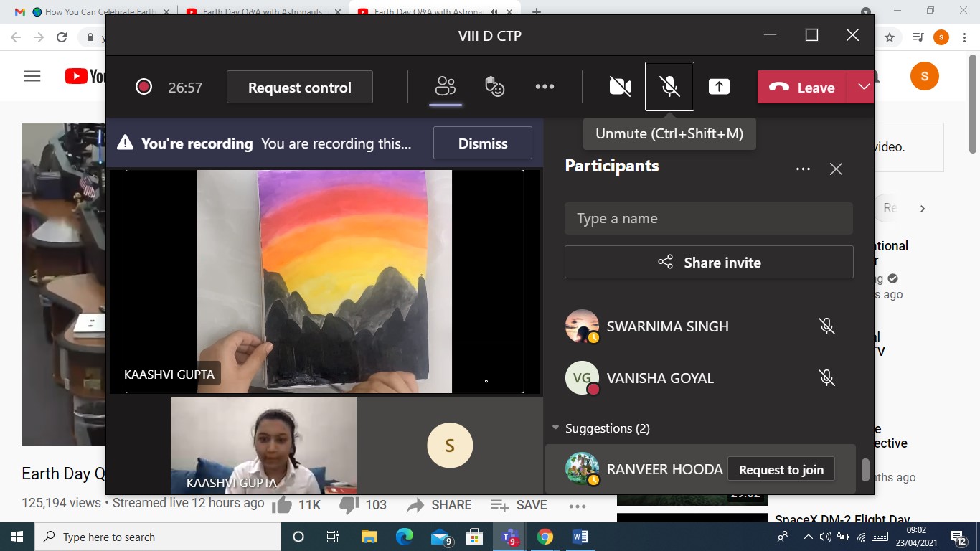Click RANVEER HOODA's avatar
Image resolution: width=980 pixels, height=551 pixels.
coord(582,469)
